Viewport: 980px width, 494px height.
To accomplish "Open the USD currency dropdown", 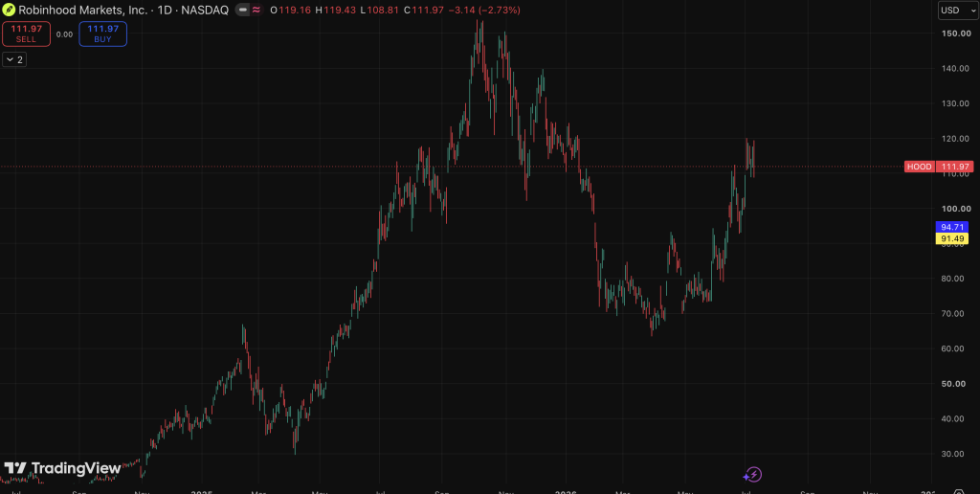I will click(958, 10).
